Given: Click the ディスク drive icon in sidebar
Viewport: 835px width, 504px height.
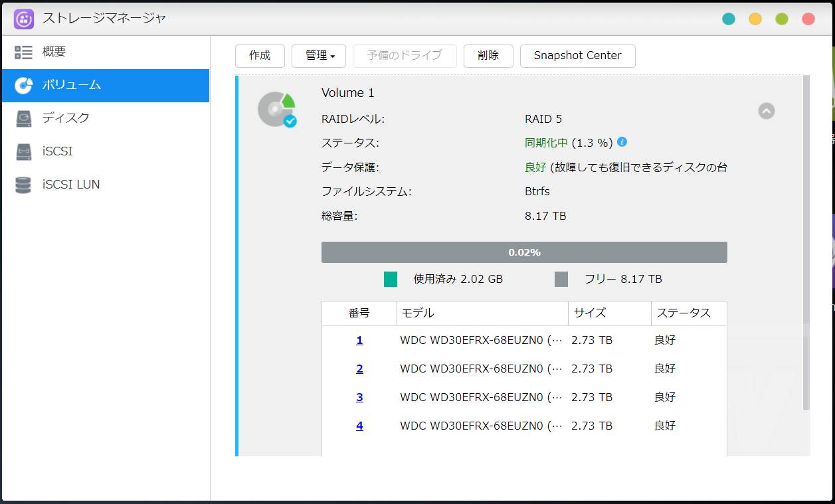Looking at the screenshot, I should click(x=24, y=118).
